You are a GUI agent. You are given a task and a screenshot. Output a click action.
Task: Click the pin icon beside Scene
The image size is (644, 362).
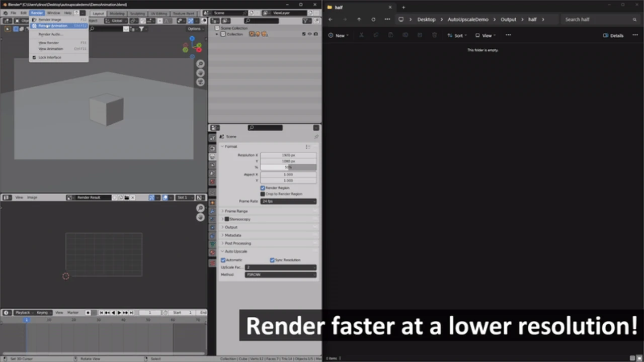click(316, 137)
